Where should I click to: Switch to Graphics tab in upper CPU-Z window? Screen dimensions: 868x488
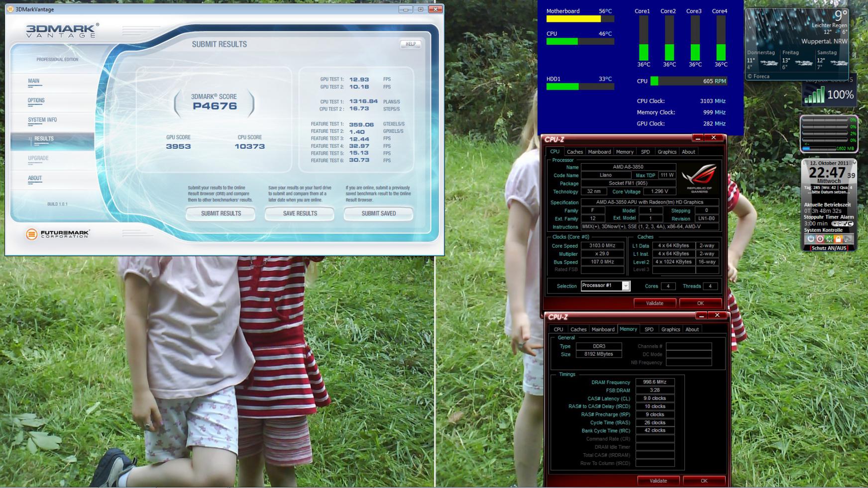[667, 152]
